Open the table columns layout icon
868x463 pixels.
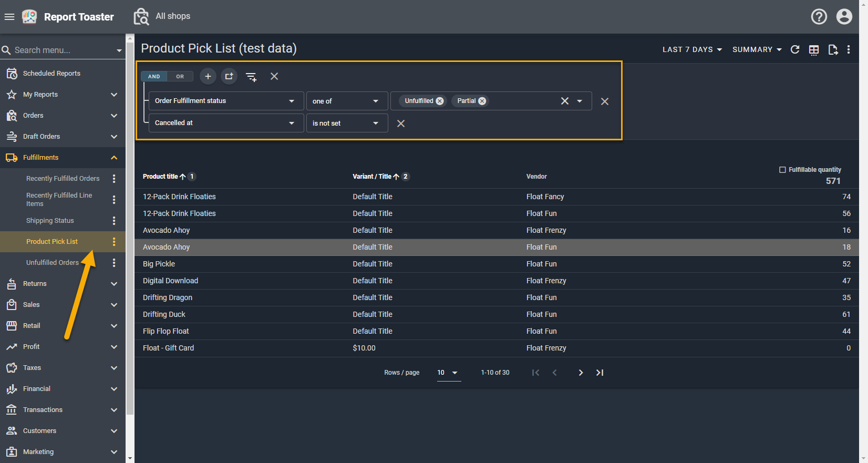coord(814,50)
